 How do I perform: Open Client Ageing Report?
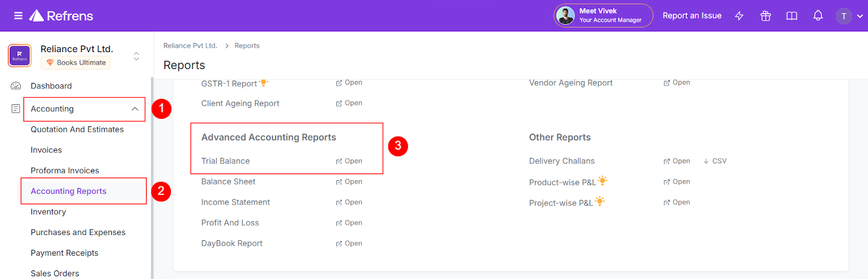[x=349, y=103]
